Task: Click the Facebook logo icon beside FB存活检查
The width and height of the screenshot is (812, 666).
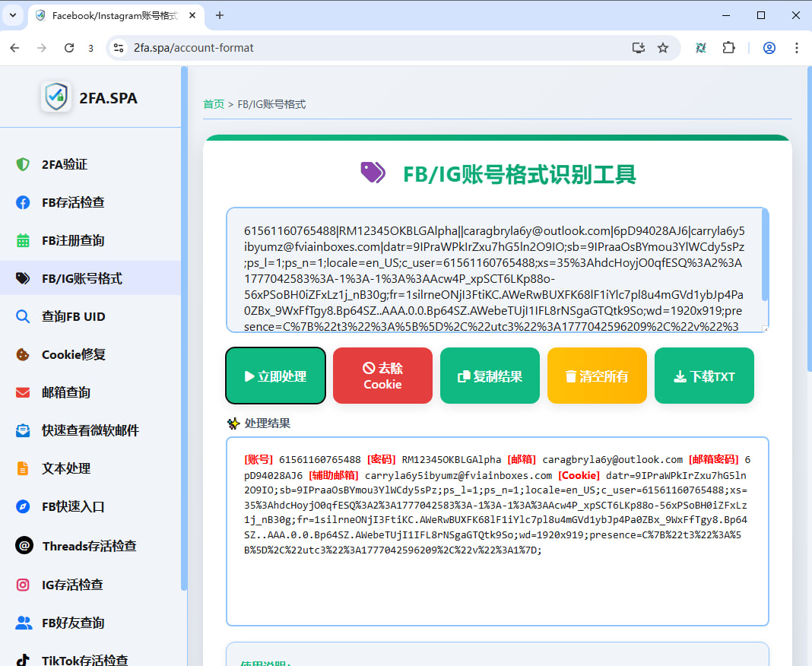Action: click(23, 202)
